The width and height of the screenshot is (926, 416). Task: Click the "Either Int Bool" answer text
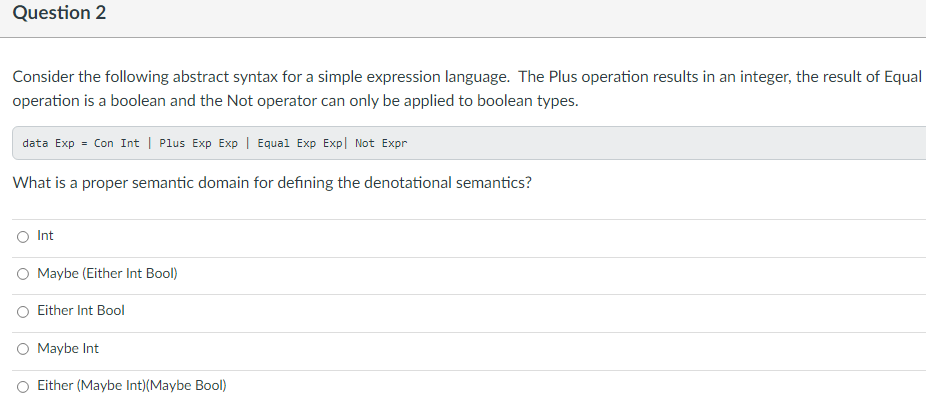pyautogui.click(x=81, y=311)
